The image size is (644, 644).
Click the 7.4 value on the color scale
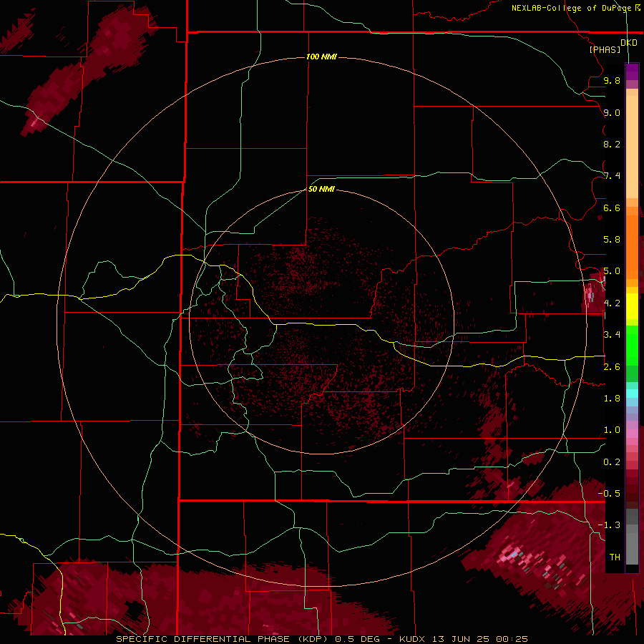point(612,176)
